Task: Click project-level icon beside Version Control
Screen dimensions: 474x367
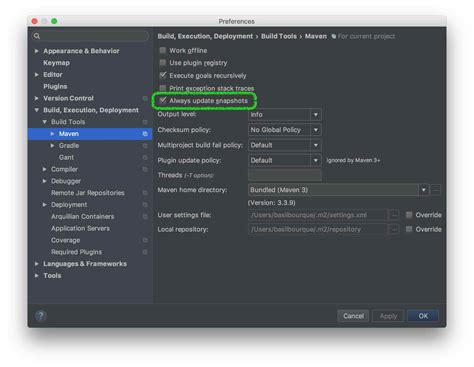Action: click(145, 98)
